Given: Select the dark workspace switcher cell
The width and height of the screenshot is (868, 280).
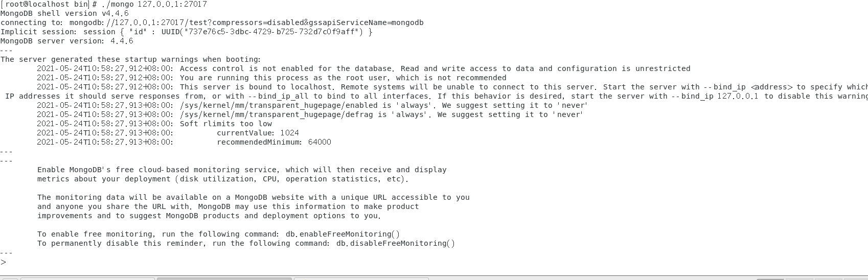Looking at the screenshot, I should [x=770, y=279].
